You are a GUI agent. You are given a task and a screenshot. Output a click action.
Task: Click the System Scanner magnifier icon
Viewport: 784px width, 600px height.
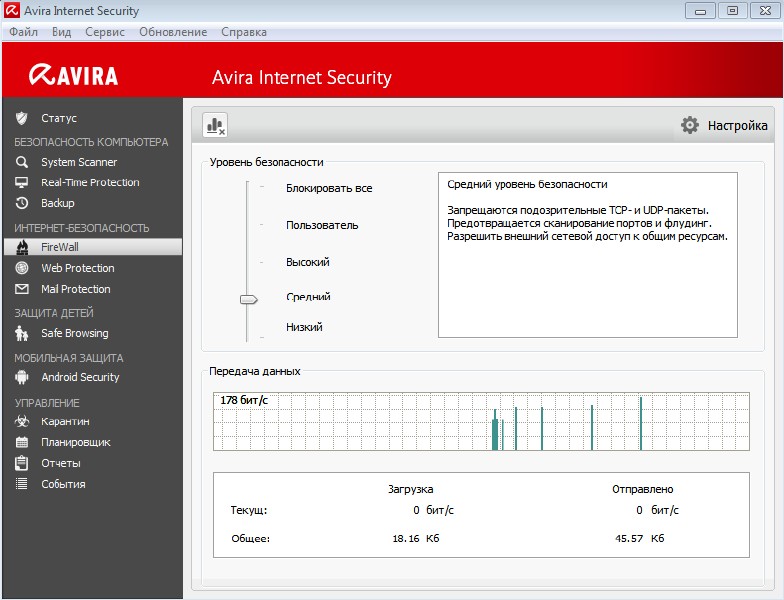[x=22, y=162]
